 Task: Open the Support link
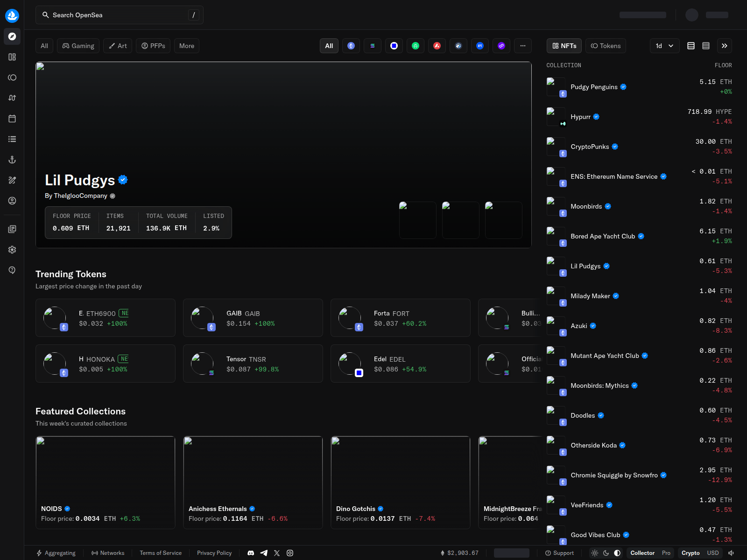click(559, 553)
